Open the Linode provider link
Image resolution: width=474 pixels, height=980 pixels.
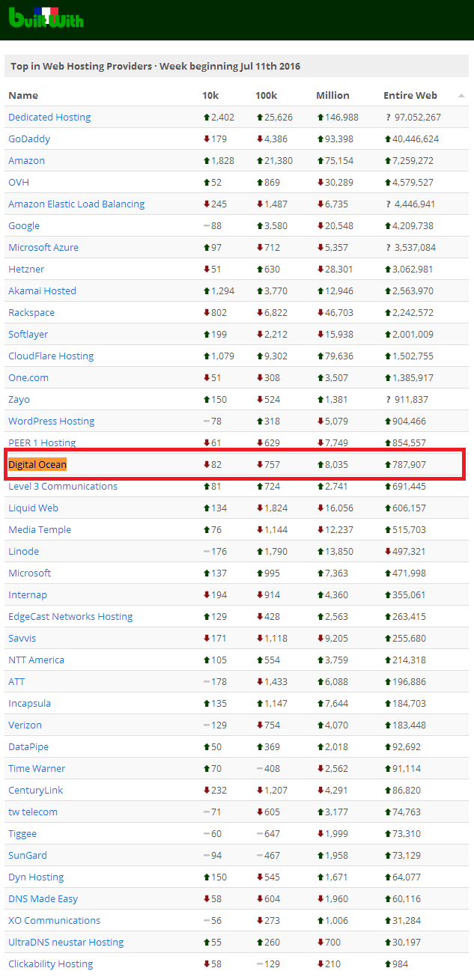click(24, 551)
